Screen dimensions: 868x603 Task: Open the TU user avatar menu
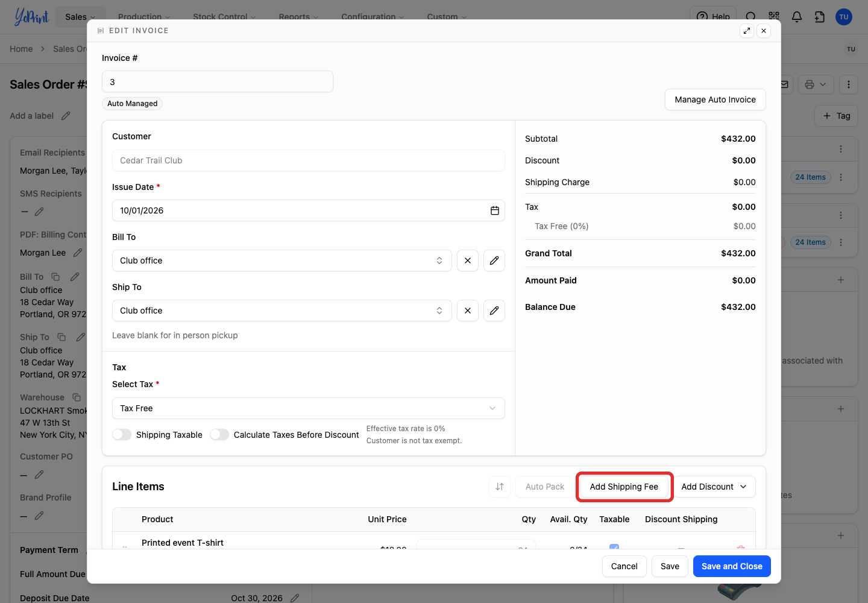(x=844, y=17)
